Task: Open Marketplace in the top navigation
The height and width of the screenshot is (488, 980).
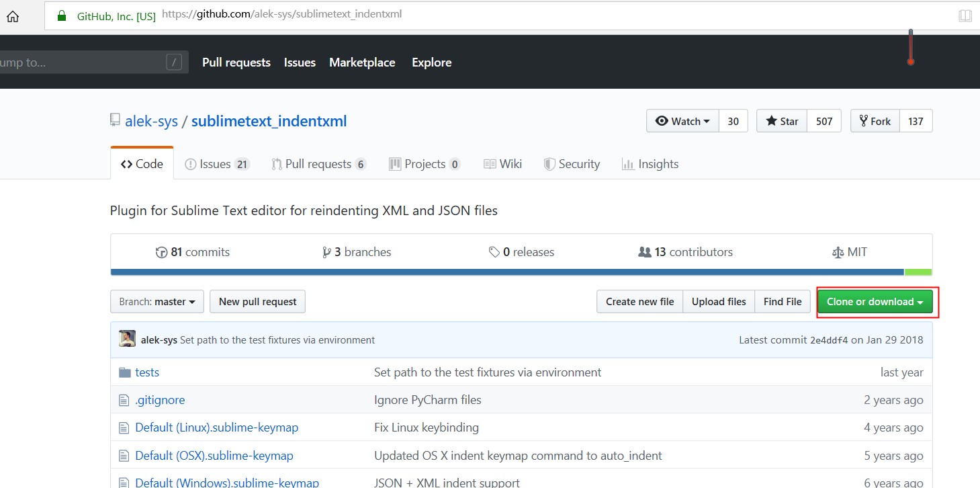Action: pos(362,63)
